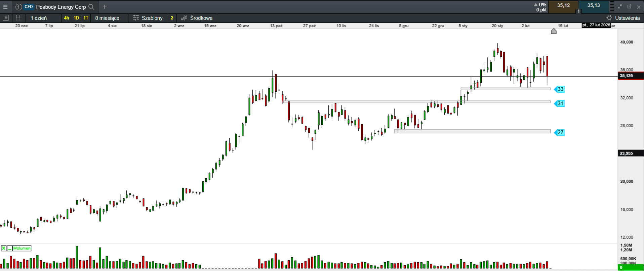Switch to 1T weekly timeframe
644x271 pixels.
pos(86,18)
